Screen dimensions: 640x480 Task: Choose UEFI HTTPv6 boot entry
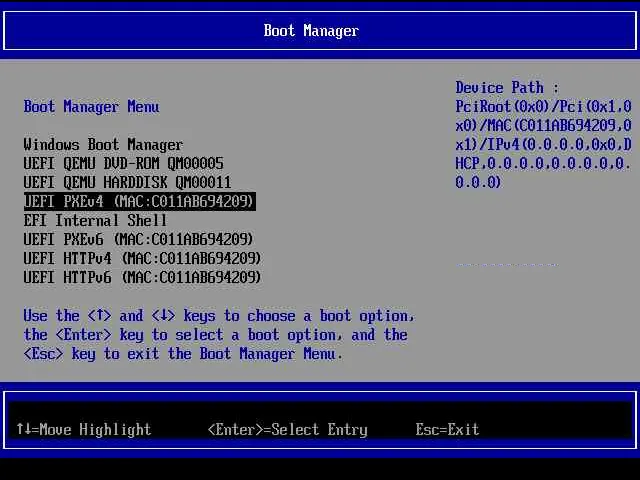(x=142, y=278)
